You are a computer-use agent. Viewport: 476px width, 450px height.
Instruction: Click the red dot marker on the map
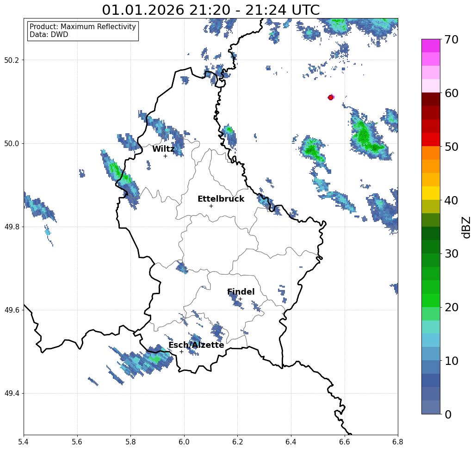(x=331, y=98)
